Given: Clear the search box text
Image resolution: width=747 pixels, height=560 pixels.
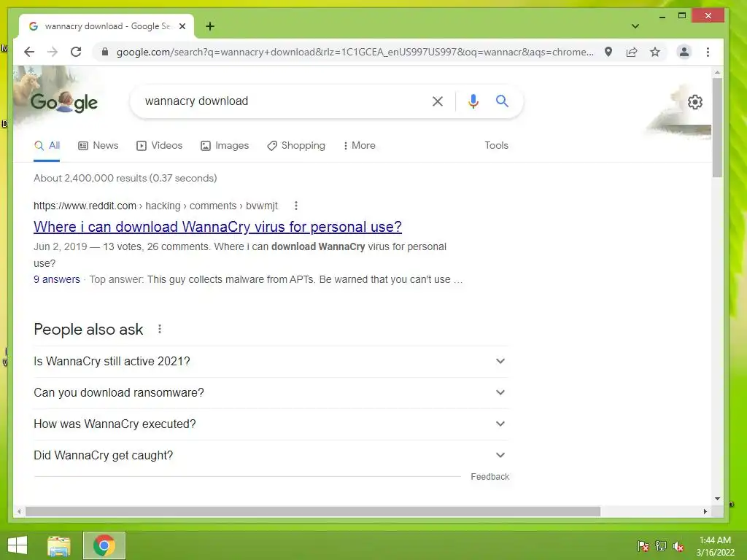Looking at the screenshot, I should (438, 101).
